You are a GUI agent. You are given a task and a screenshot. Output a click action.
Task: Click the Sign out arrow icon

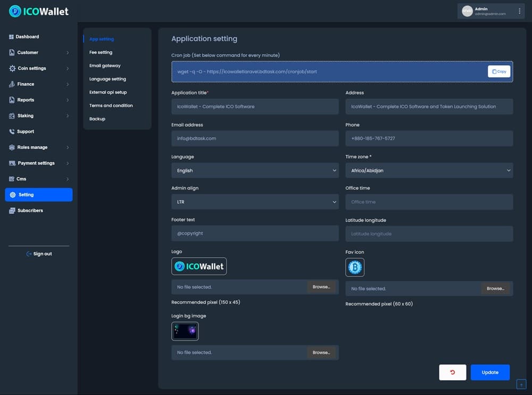pos(29,254)
